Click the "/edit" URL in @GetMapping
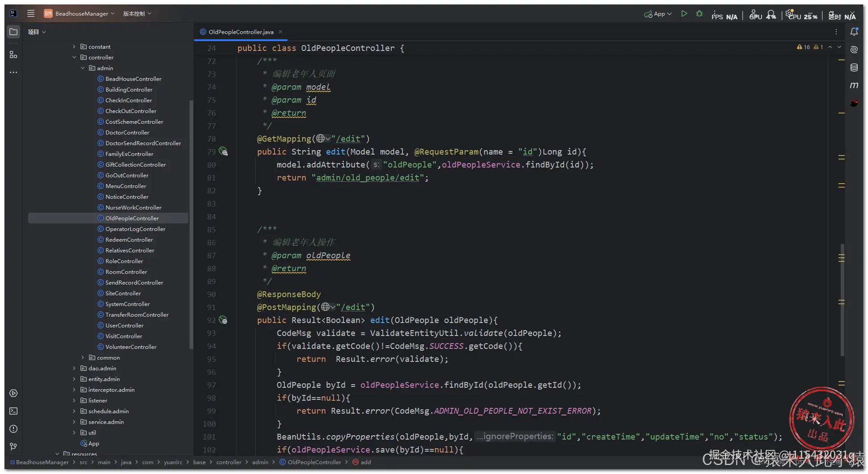Image resolution: width=868 pixels, height=474 pixels. click(348, 139)
